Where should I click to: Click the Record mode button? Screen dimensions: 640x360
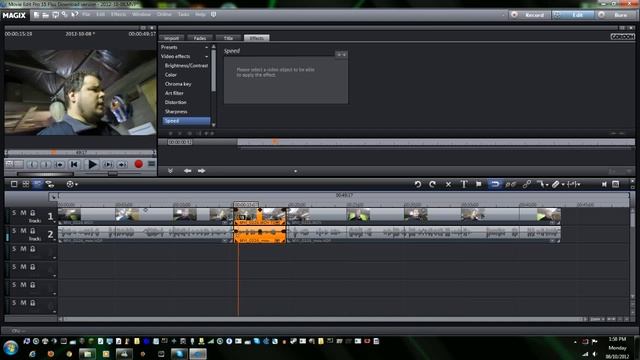pos(529,15)
